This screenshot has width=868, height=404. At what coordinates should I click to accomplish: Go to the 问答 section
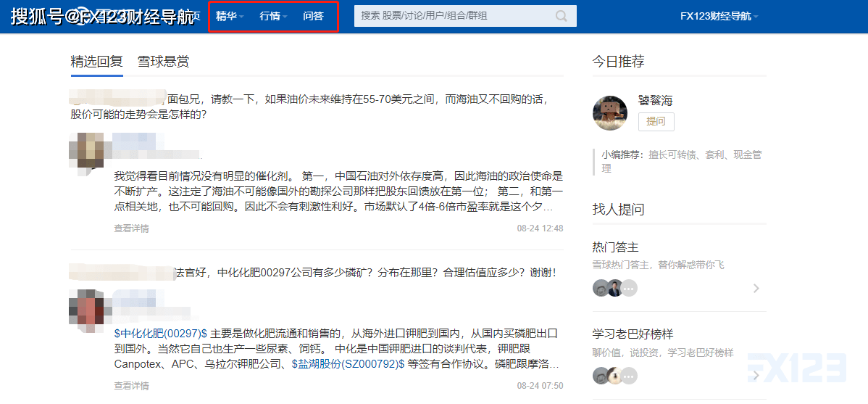(313, 16)
